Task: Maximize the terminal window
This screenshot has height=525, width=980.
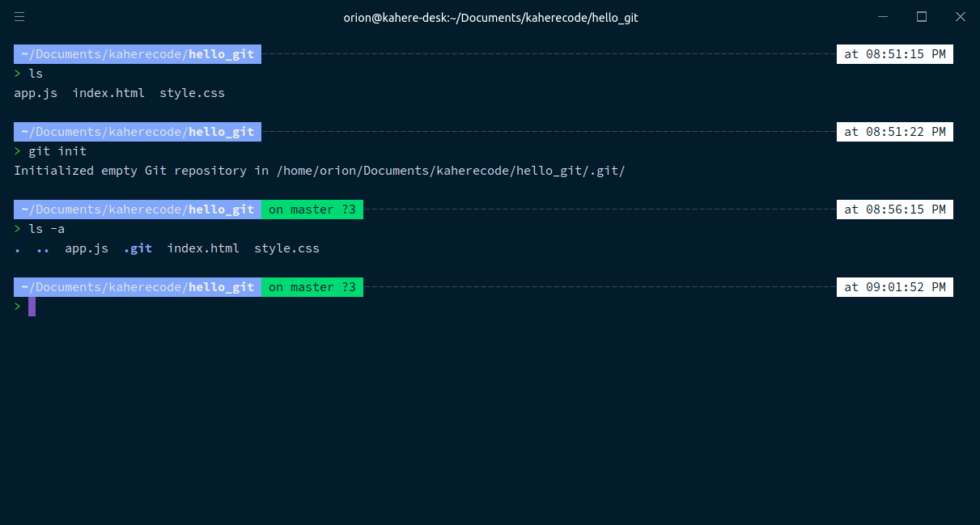Action: coord(921,17)
